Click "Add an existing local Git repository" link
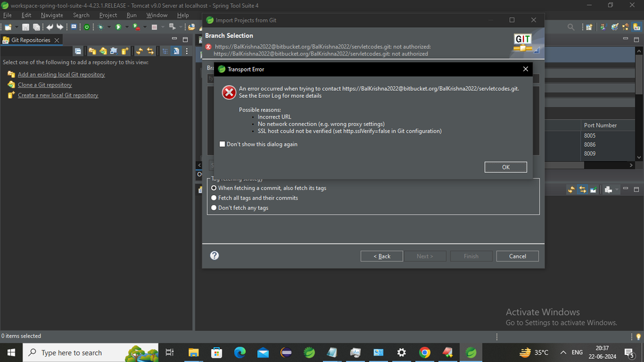 pyautogui.click(x=61, y=74)
